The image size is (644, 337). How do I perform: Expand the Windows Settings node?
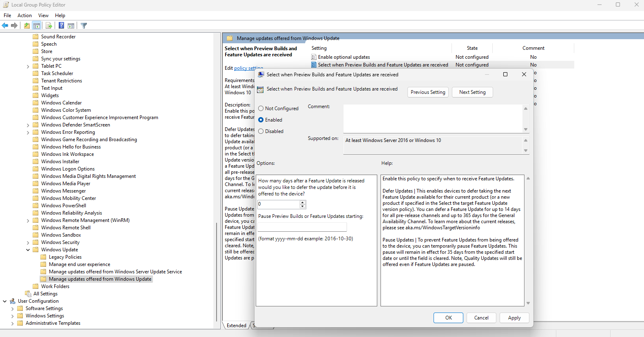13,316
